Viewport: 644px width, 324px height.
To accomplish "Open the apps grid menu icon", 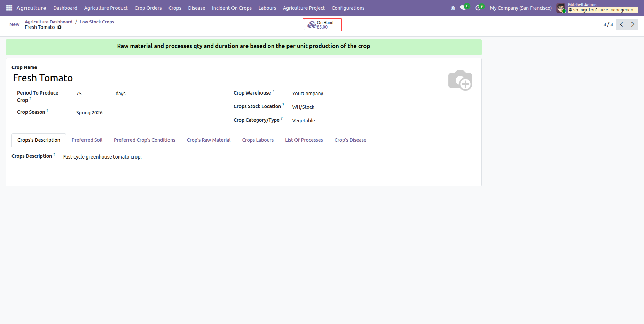I will [x=9, y=8].
